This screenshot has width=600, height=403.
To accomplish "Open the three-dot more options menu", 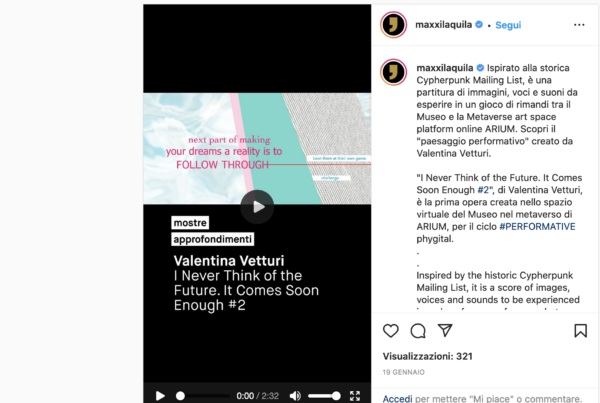I will pos(579,25).
